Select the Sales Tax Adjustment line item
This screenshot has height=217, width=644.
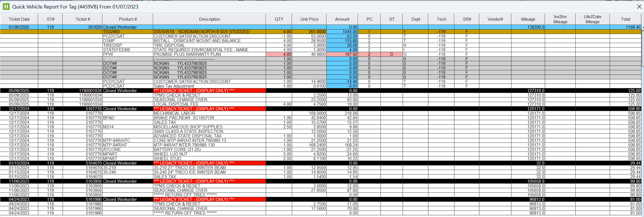click(x=174, y=86)
